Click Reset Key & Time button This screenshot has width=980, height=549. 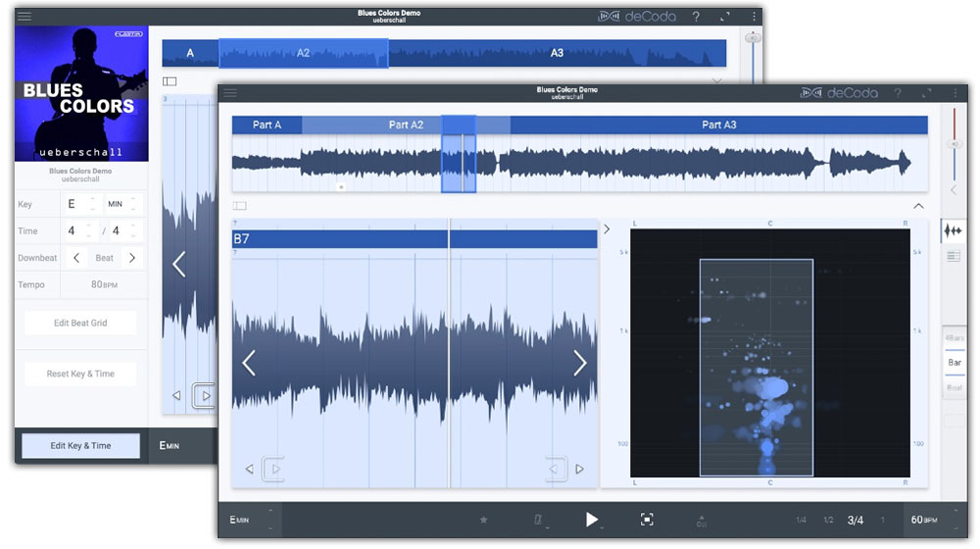[80, 374]
